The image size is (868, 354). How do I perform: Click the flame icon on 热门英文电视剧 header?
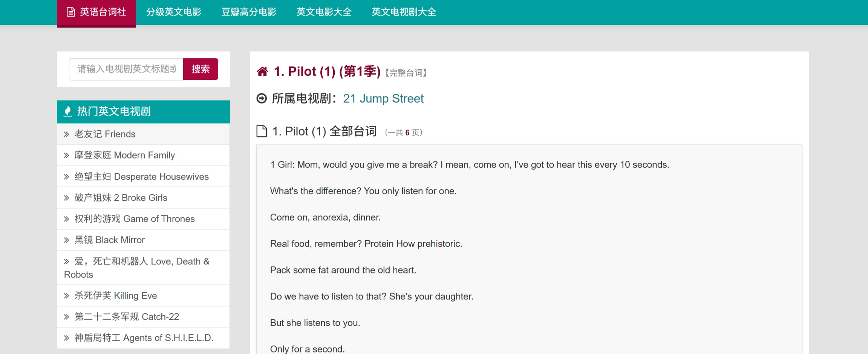(x=68, y=111)
